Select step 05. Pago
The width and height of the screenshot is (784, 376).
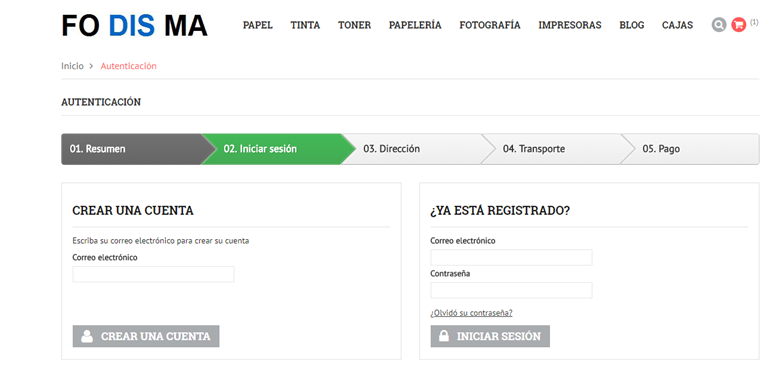coord(692,149)
